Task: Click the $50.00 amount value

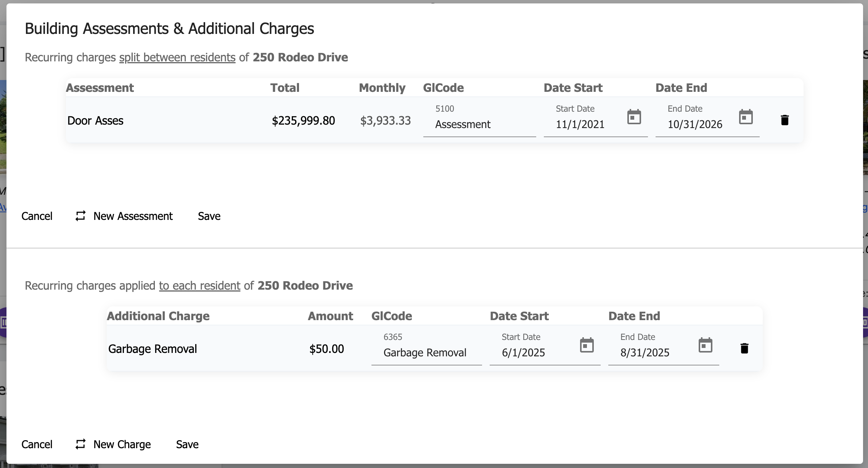Action: 326,349
